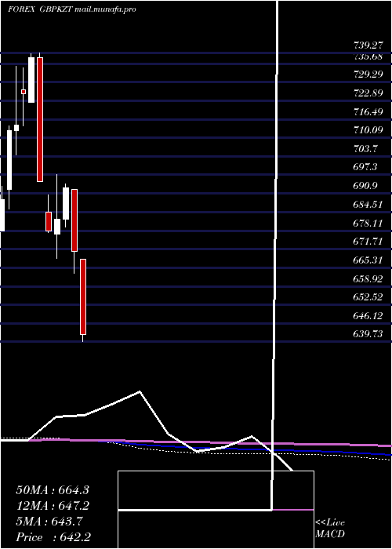
Task: Select the 710.09 axis label
Action: pos(368,130)
